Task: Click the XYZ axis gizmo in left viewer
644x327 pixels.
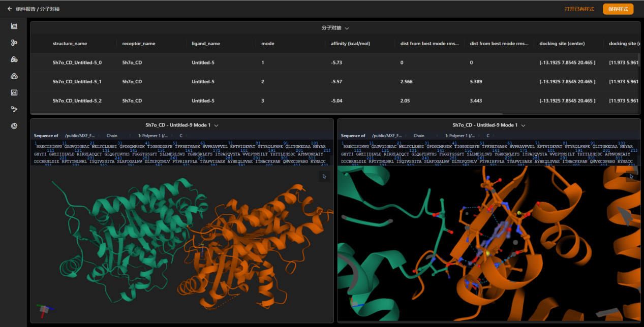Action: pyautogui.click(x=46, y=309)
